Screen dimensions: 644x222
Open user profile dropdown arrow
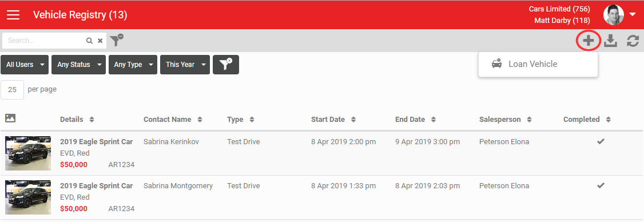click(632, 14)
